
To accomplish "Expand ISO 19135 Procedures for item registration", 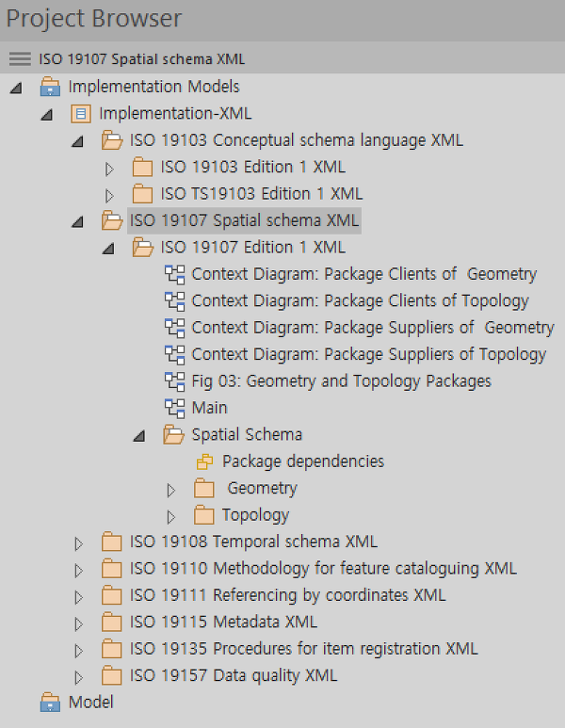I will tap(78, 651).
